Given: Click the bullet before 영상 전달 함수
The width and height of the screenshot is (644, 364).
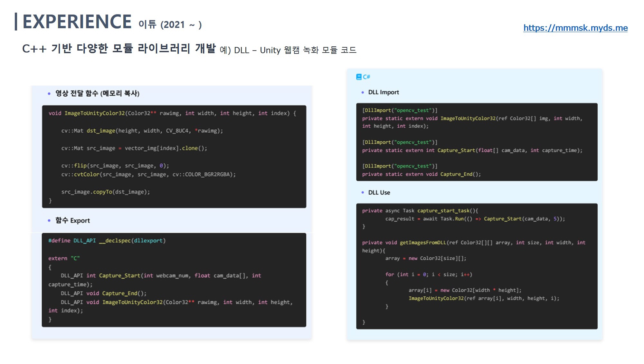Looking at the screenshot, I should [49, 94].
